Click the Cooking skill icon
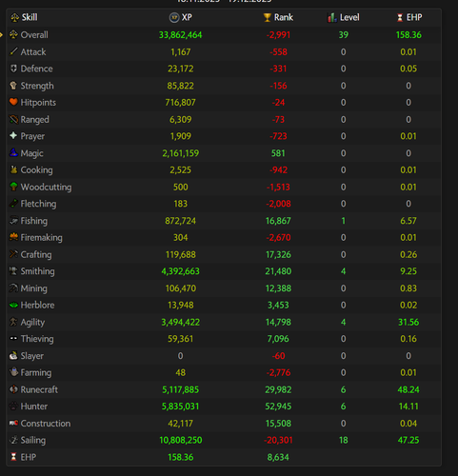458x476 pixels. pos(13,169)
